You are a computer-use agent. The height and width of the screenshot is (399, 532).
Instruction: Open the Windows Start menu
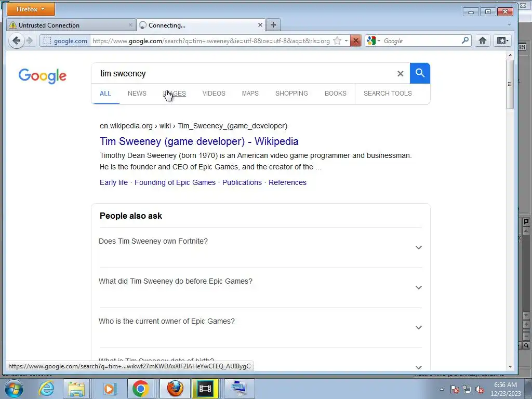pyautogui.click(x=14, y=389)
